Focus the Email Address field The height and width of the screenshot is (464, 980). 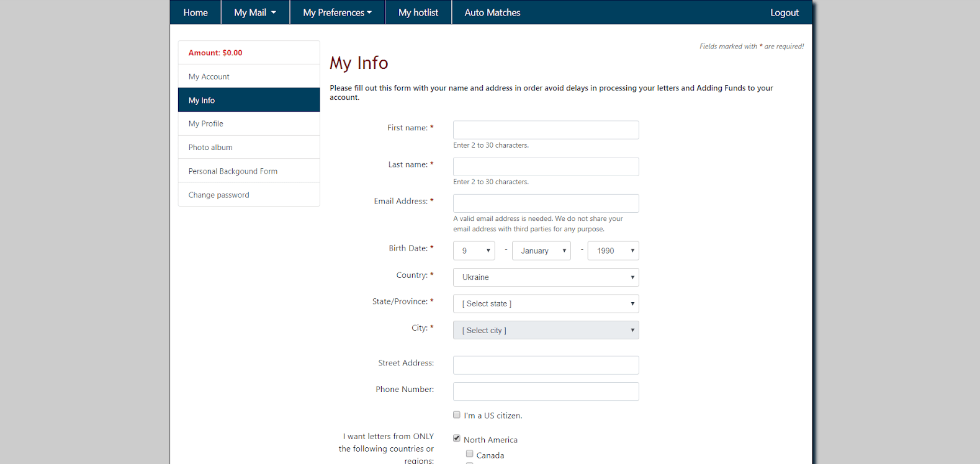(x=546, y=203)
